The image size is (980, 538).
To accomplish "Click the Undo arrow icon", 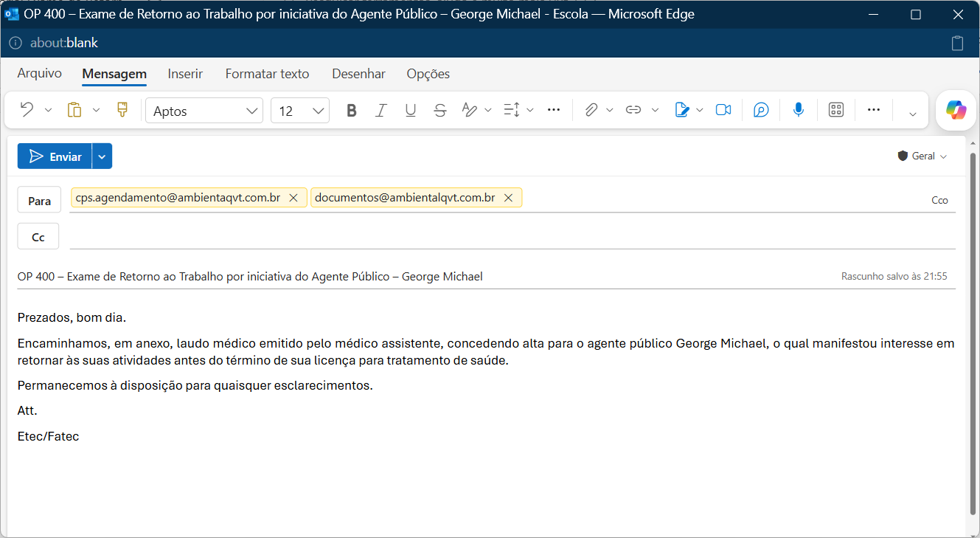I will point(27,110).
